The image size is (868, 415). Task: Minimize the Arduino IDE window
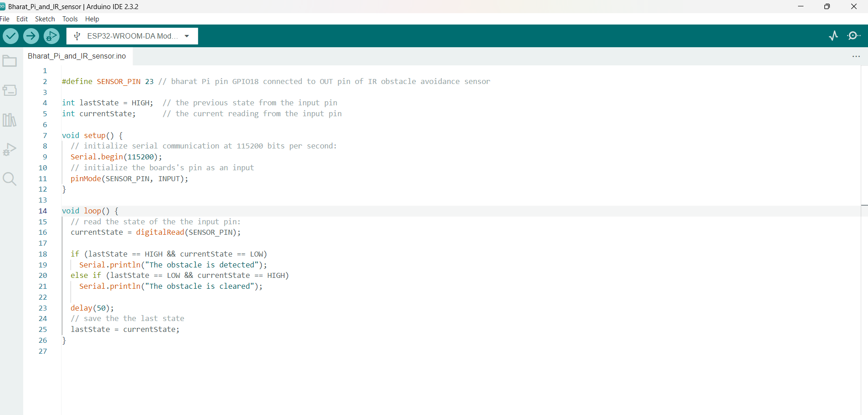coord(801,6)
